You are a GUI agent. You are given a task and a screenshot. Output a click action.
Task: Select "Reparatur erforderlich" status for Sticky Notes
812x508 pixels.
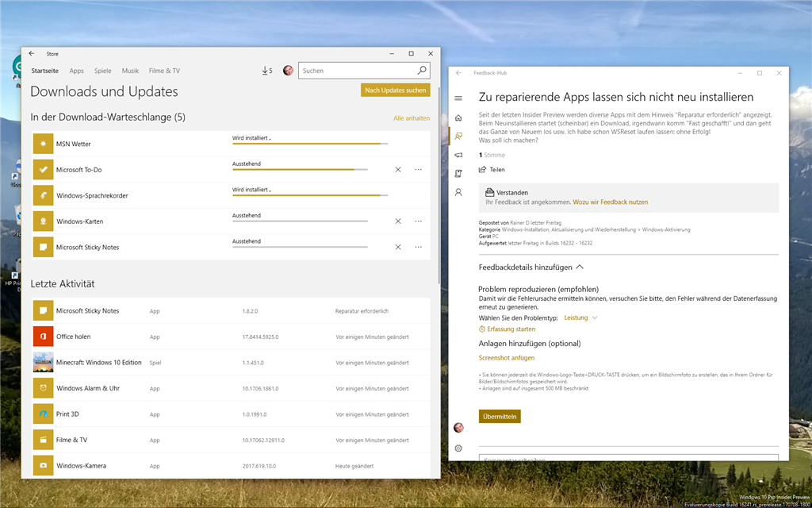point(362,311)
